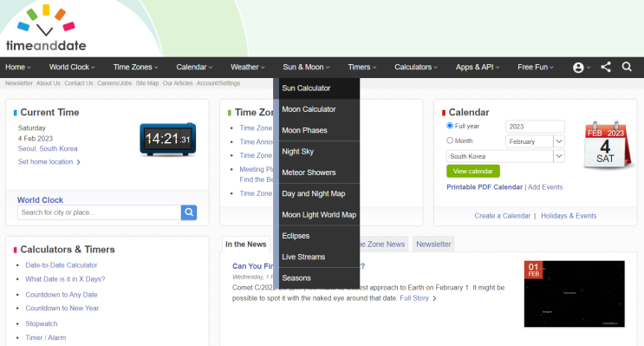Expand the Home menu
644x346 pixels.
tap(17, 67)
